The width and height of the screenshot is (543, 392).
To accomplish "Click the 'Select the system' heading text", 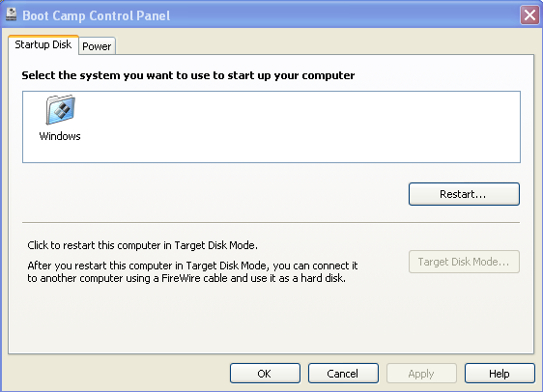I will (188, 75).
